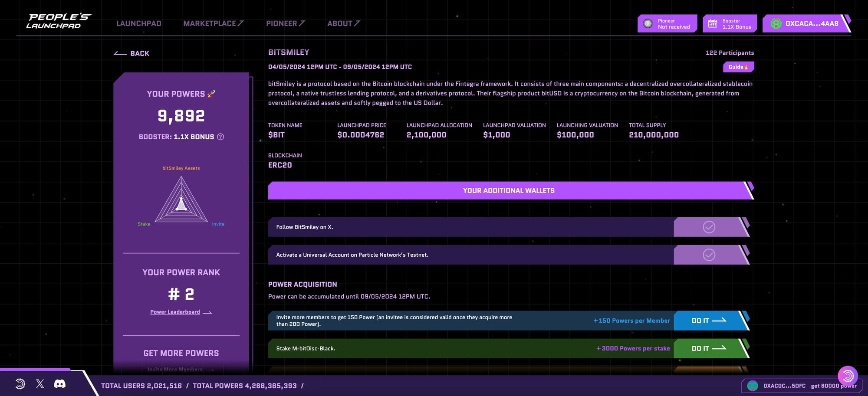The image size is (868, 396).
Task: Click the "$1,000" launchpad valuation value
Action: tap(496, 135)
